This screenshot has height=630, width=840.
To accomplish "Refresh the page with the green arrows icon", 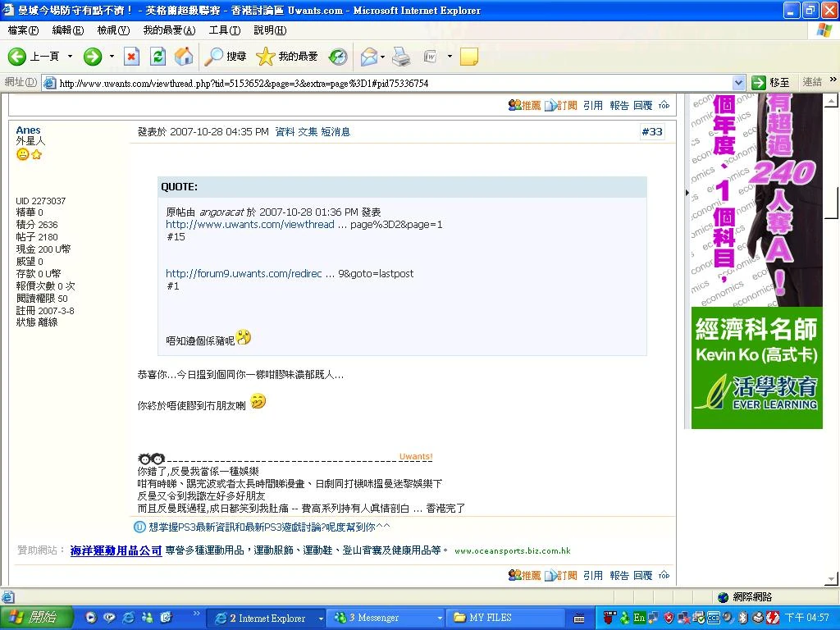I will pos(157,57).
